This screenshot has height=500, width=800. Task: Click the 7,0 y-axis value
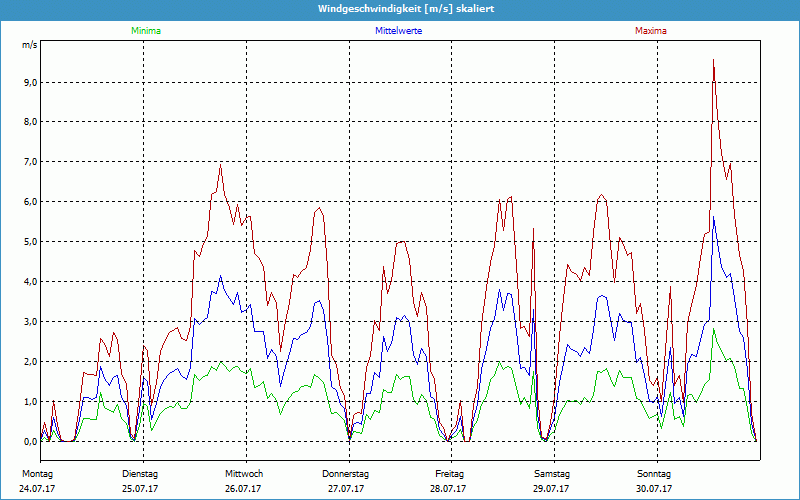point(31,162)
